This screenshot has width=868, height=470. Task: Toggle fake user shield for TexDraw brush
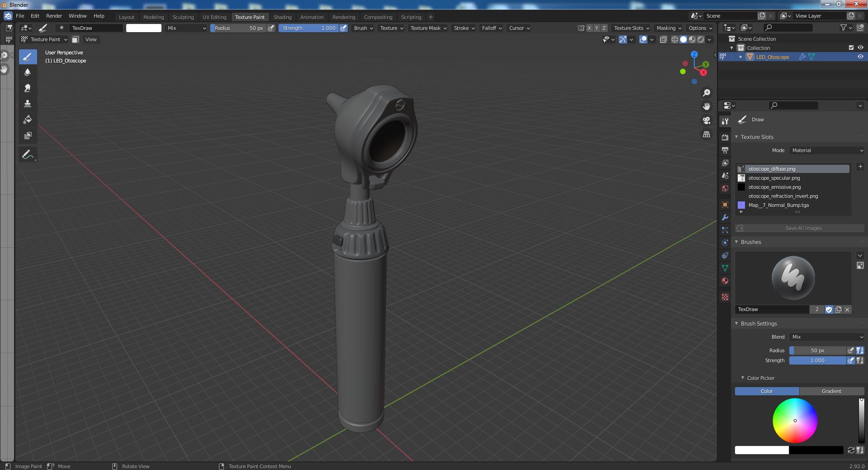[x=829, y=310]
